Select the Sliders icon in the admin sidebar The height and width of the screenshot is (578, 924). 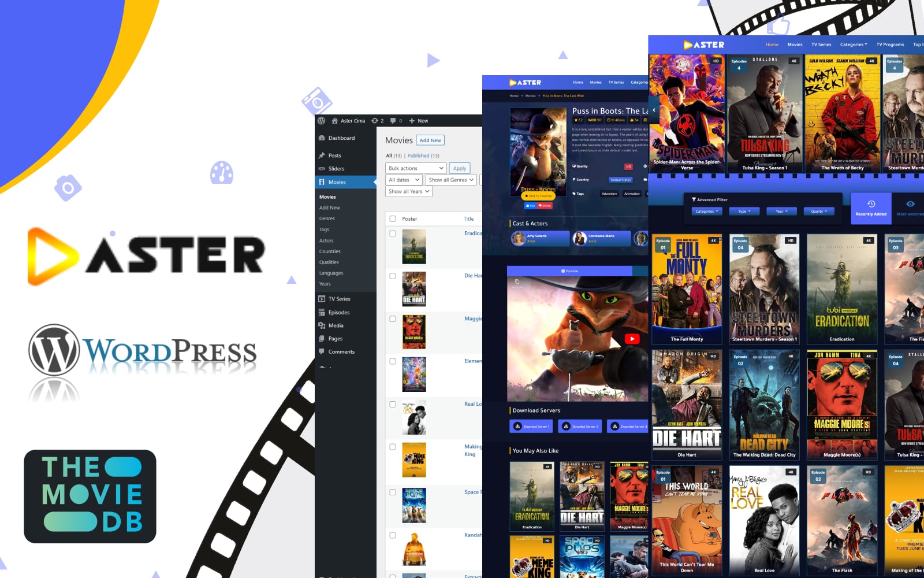point(321,168)
